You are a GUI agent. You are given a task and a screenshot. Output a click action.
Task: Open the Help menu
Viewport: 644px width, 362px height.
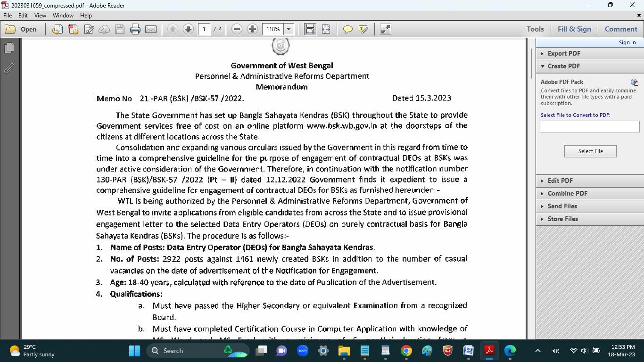pos(86,16)
